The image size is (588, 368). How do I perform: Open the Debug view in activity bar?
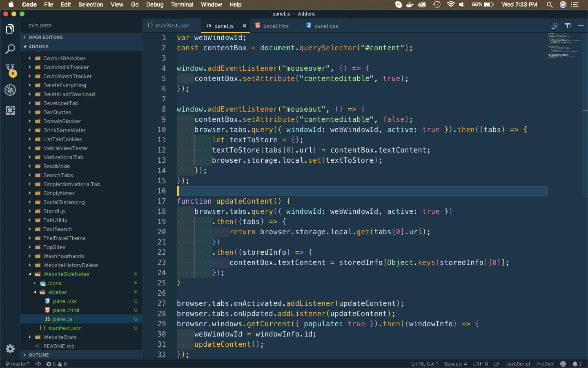click(10, 90)
